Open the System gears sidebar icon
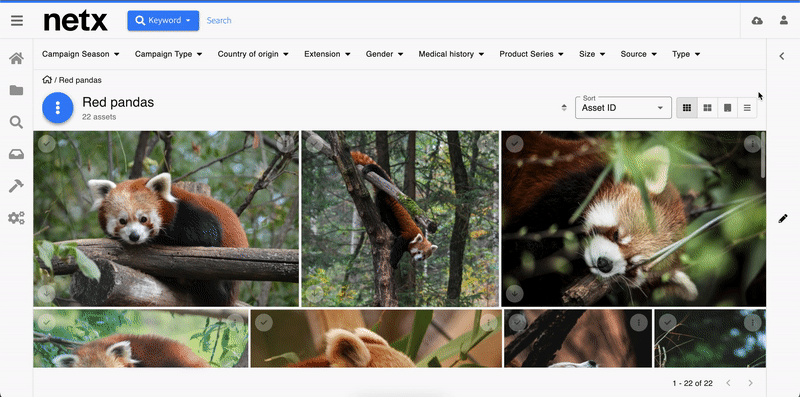Screen dimensions: 800x397 pyautogui.click(x=16, y=218)
